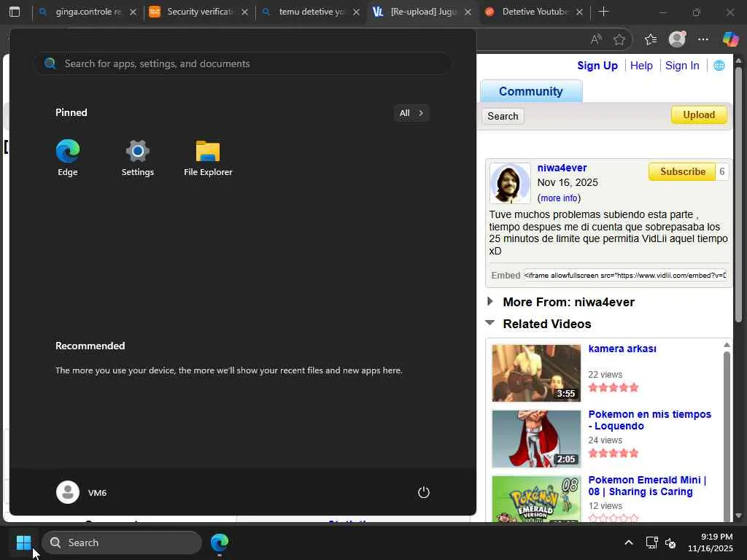Open the Favorites list icon

click(x=651, y=39)
